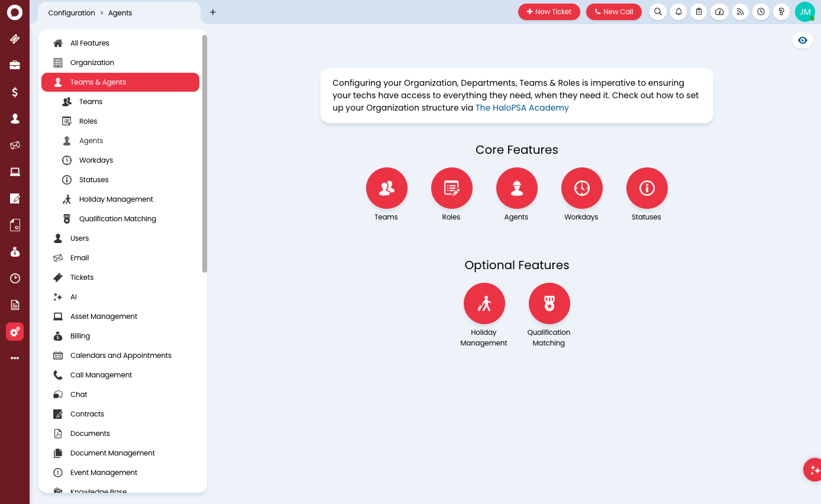Open the tickets icon in left rail
The width and height of the screenshot is (821, 504).
15,39
